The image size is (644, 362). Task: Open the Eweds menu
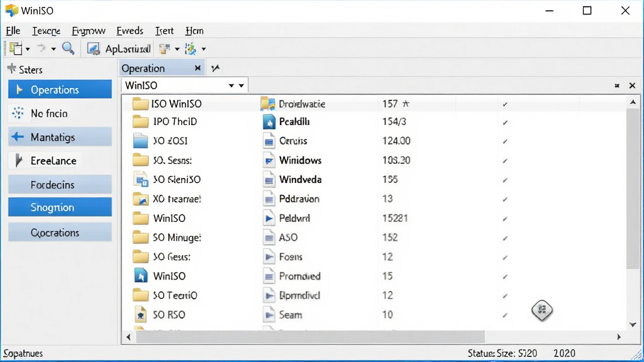click(130, 31)
